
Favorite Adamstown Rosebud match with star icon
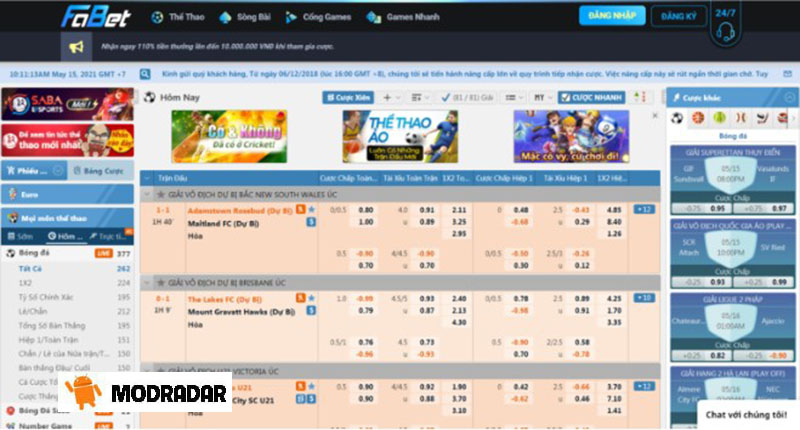[x=312, y=210]
